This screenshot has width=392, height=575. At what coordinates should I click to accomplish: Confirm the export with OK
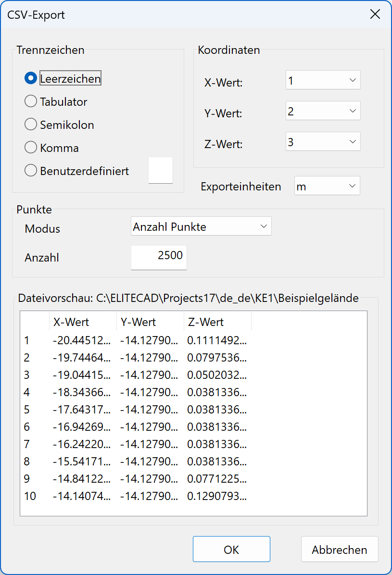231,549
